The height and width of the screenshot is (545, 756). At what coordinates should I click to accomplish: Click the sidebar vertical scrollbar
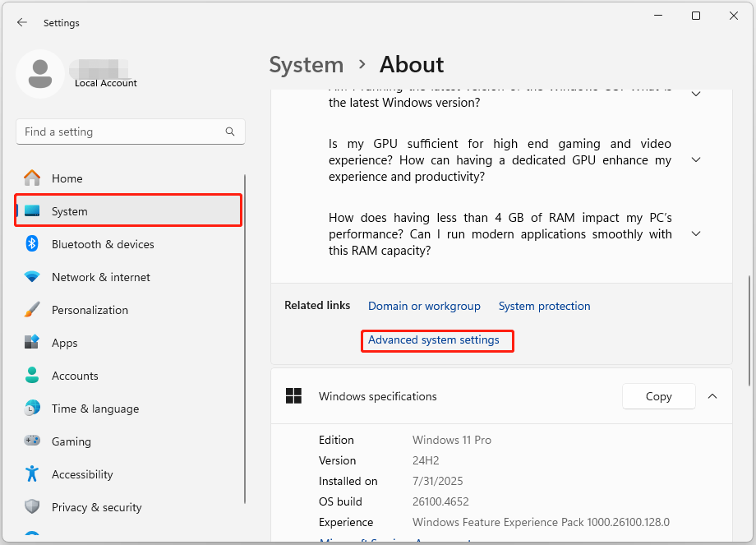[245, 339]
